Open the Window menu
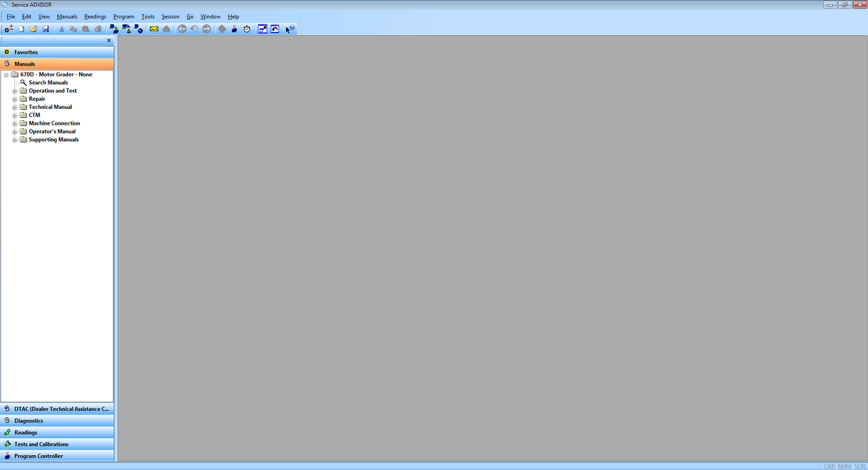 coord(210,16)
